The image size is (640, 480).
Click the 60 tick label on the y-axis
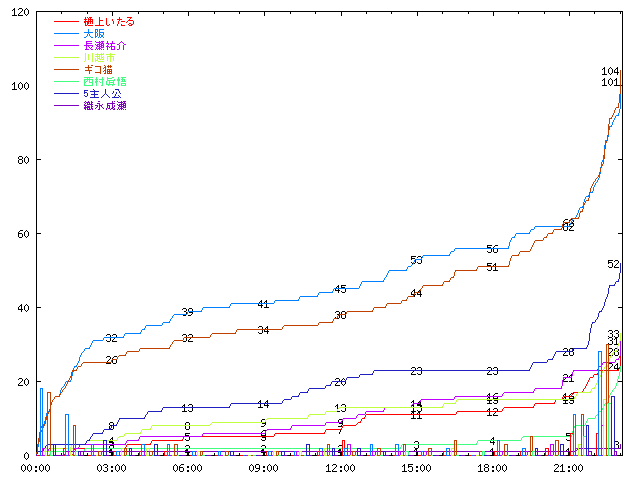pos(21,234)
